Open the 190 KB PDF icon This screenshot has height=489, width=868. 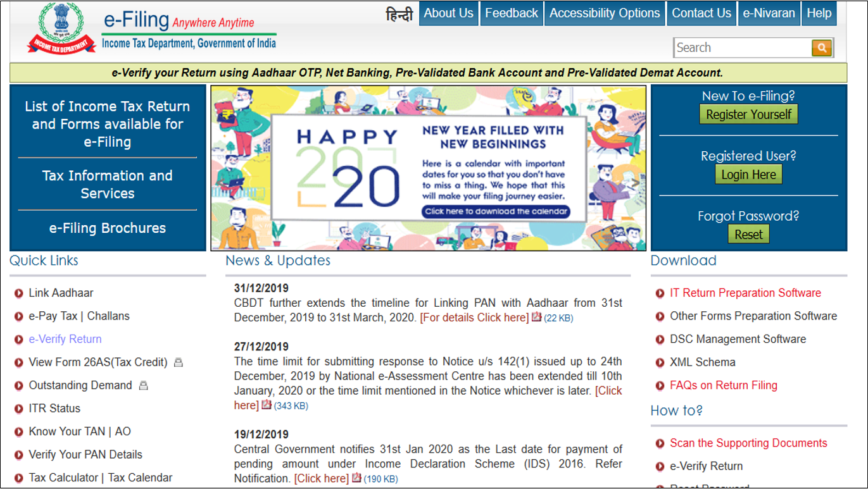pyautogui.click(x=356, y=478)
